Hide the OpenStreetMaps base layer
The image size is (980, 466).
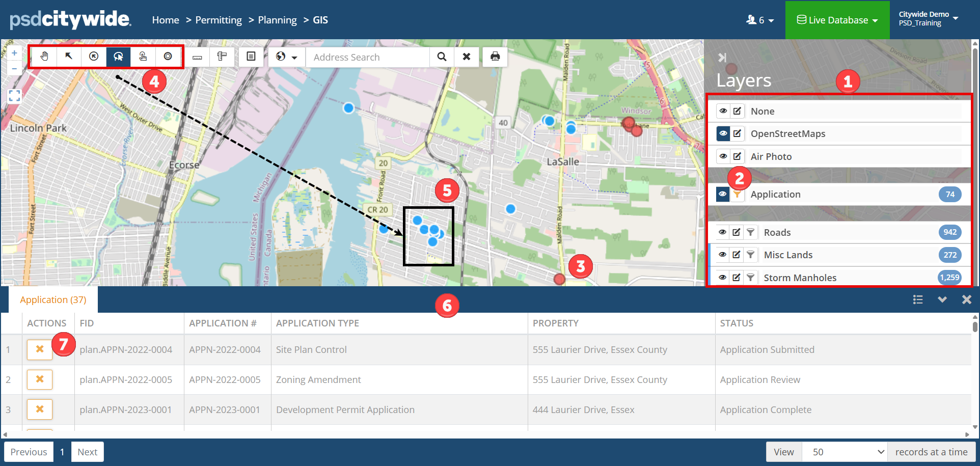tap(723, 133)
